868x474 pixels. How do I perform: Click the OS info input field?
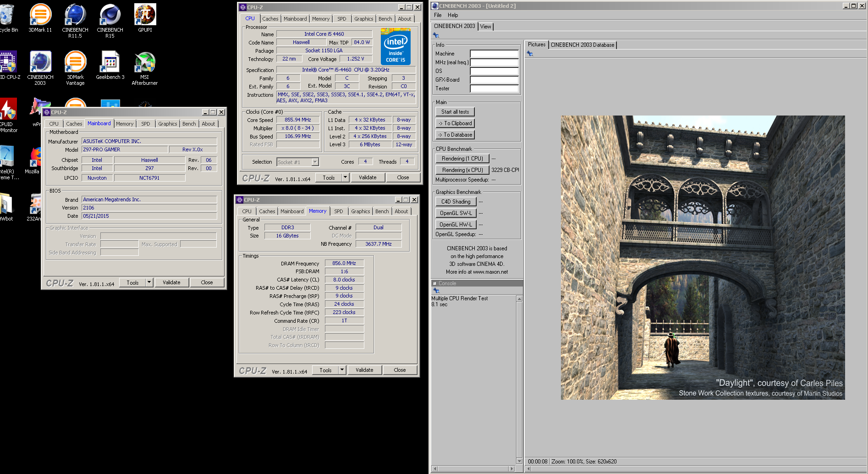494,71
